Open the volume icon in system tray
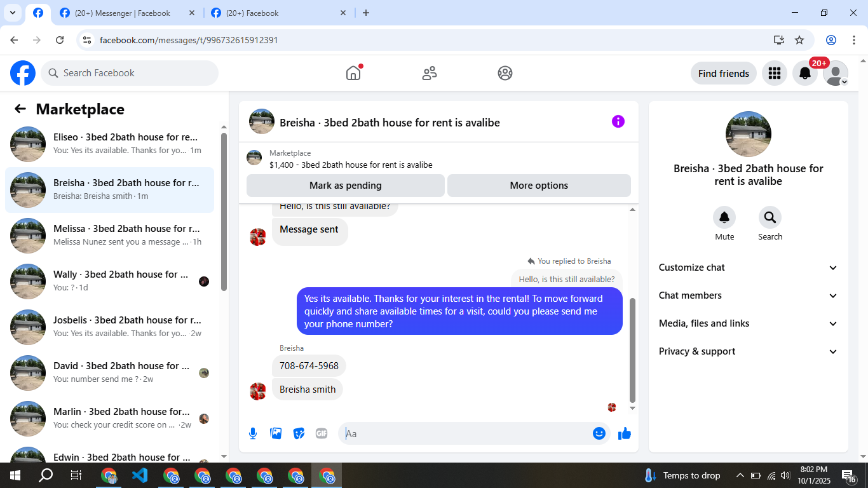Screen dimensions: 868x488 (785, 475)
